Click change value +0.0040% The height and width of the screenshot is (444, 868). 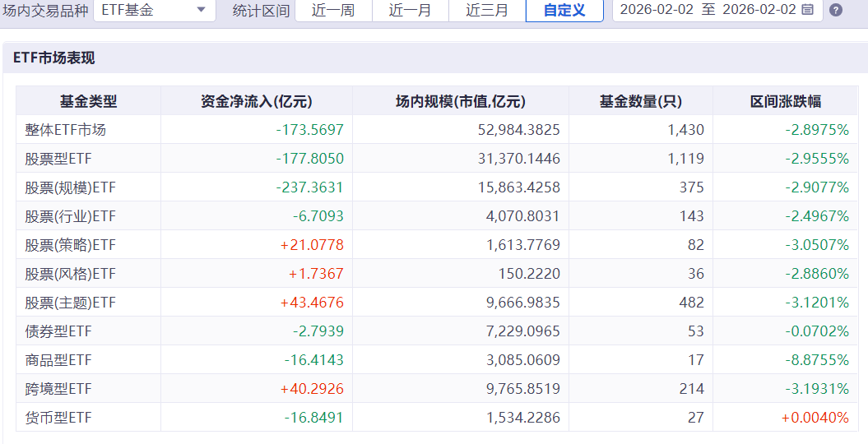[x=815, y=418]
